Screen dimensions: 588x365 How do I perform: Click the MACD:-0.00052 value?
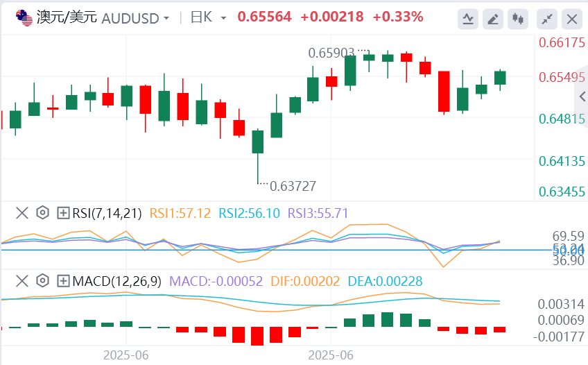coord(216,281)
